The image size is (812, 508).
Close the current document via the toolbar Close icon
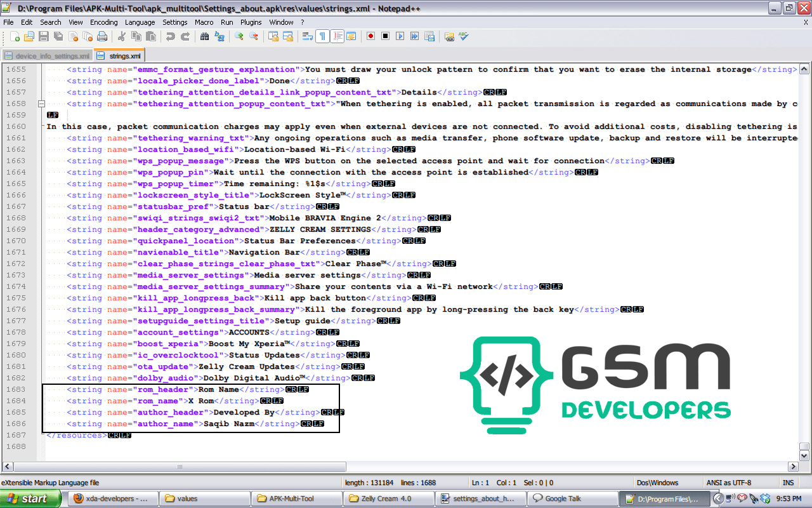pyautogui.click(x=73, y=36)
